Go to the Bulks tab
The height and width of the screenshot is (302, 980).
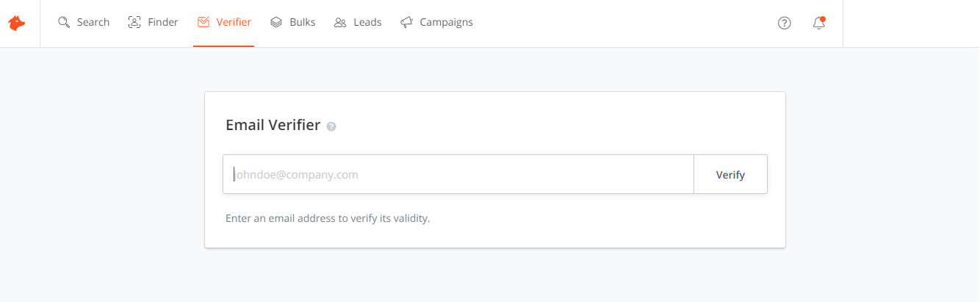(x=303, y=22)
